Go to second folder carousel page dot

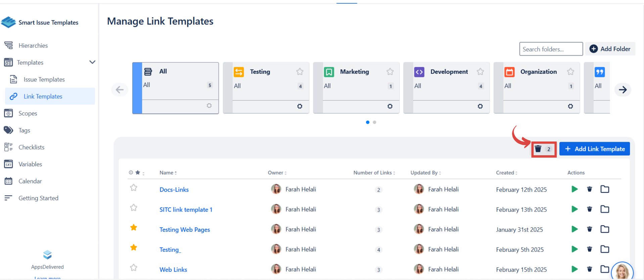[x=374, y=122]
